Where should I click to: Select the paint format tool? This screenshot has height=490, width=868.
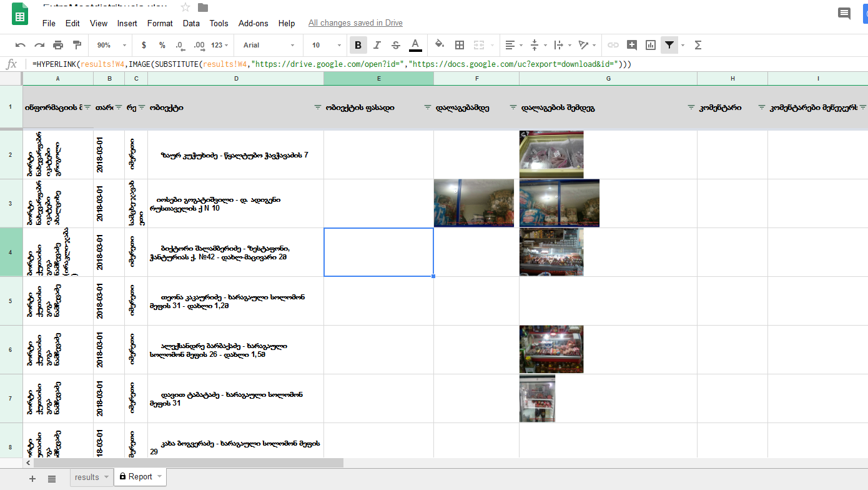(77, 45)
